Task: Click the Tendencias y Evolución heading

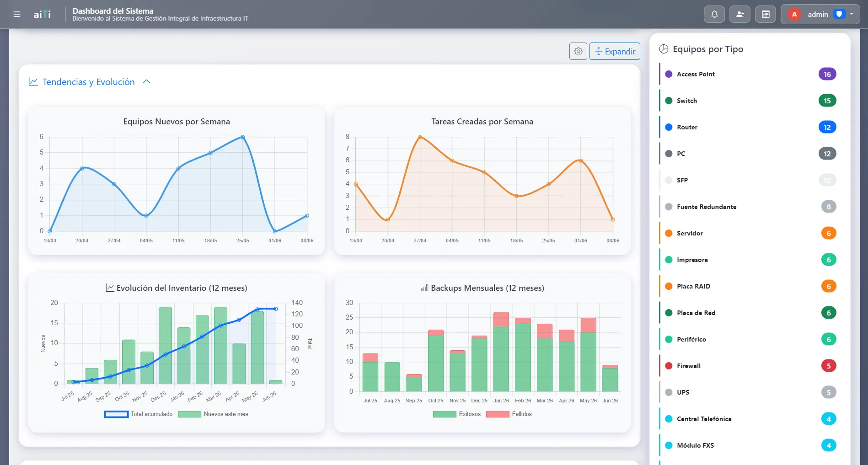Action: [89, 82]
